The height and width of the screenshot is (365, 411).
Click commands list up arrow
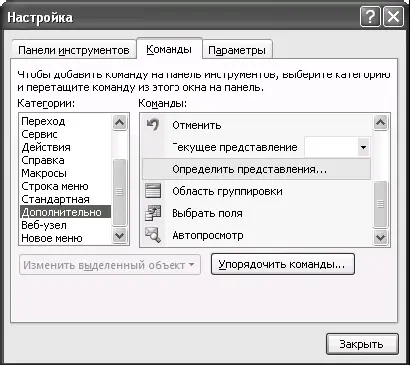pyautogui.click(x=380, y=123)
